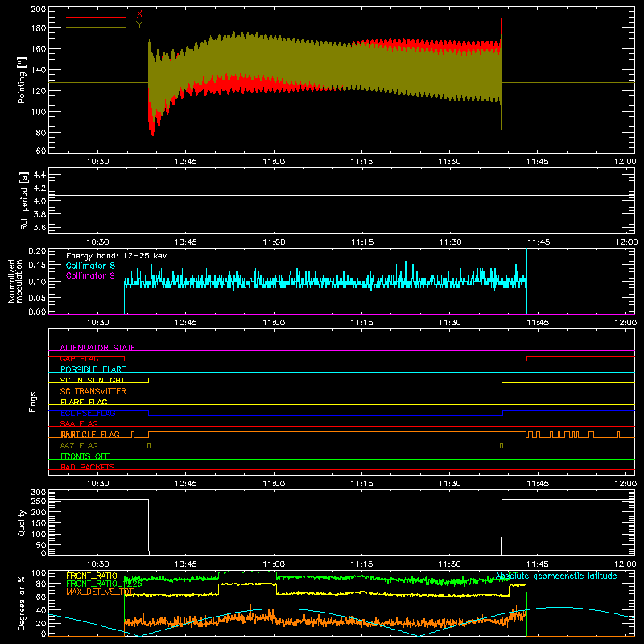644x644 pixels.
Task: Click the 11:30 tick under the Quality panel
Action: [450, 564]
